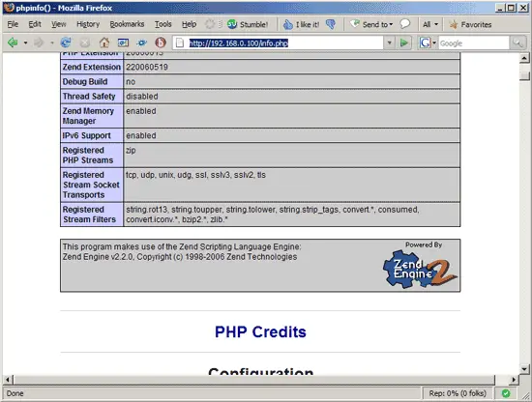Open the forward history dropdown arrow
This screenshot has width=532, height=402.
[x=52, y=43]
